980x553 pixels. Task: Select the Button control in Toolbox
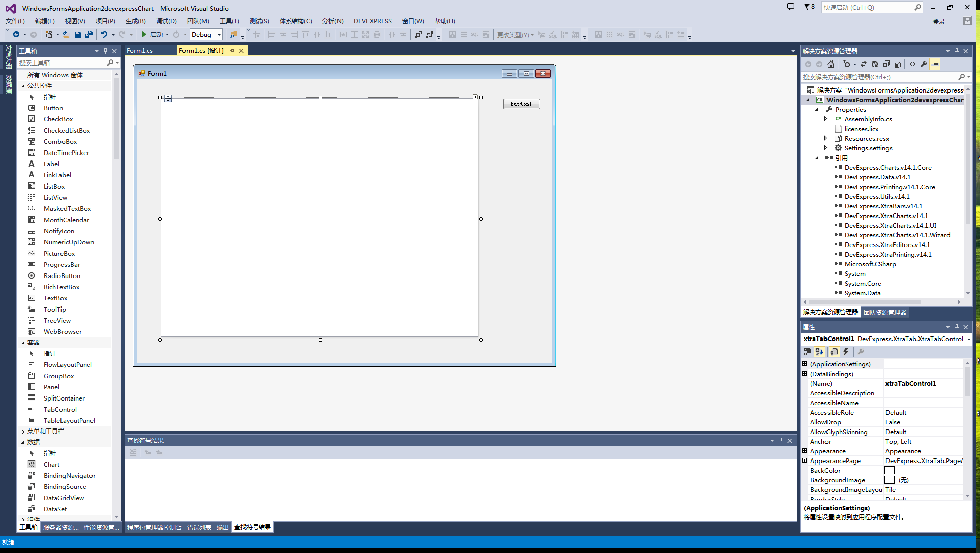click(53, 108)
